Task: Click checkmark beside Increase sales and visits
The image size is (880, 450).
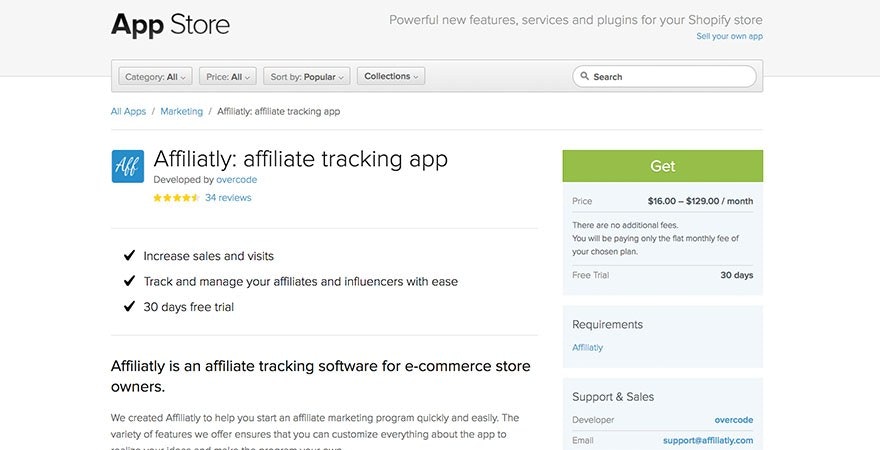Action: tap(129, 256)
